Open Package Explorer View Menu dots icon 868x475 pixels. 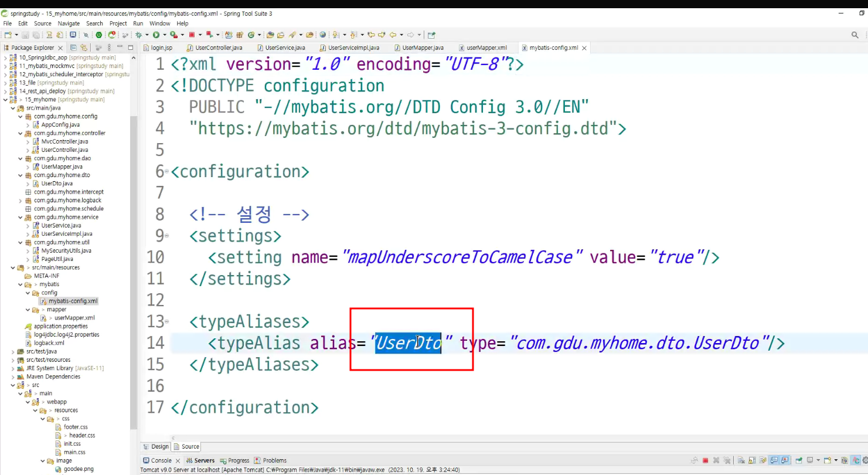point(109,48)
